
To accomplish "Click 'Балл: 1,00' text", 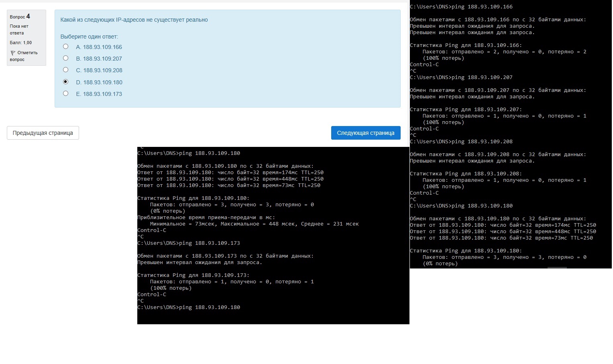I will [x=21, y=43].
